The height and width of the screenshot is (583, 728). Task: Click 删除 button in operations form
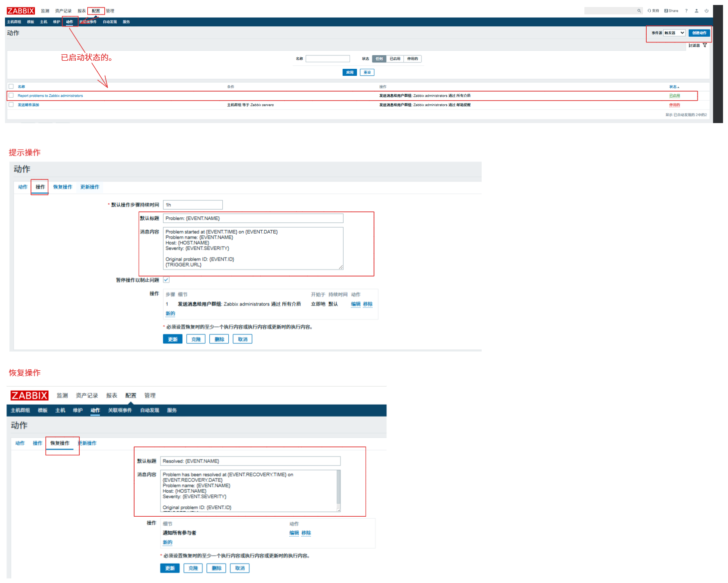[x=219, y=339]
